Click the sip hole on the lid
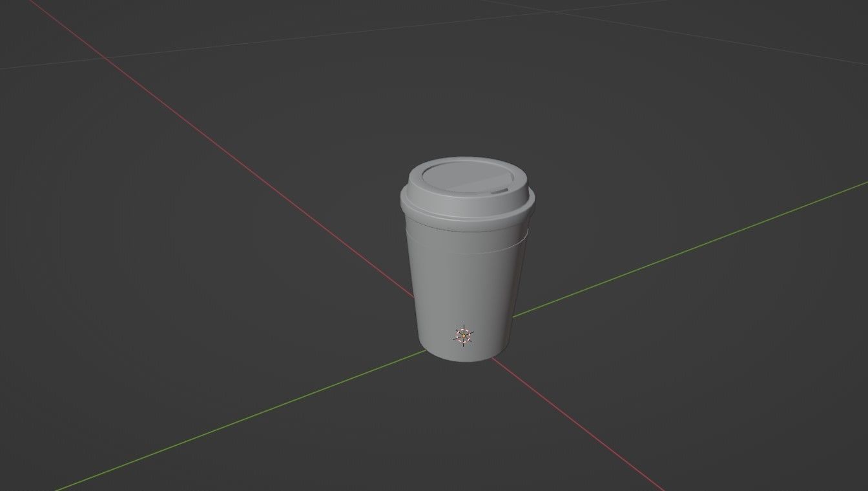Image resolution: width=868 pixels, height=491 pixels. 498,192
